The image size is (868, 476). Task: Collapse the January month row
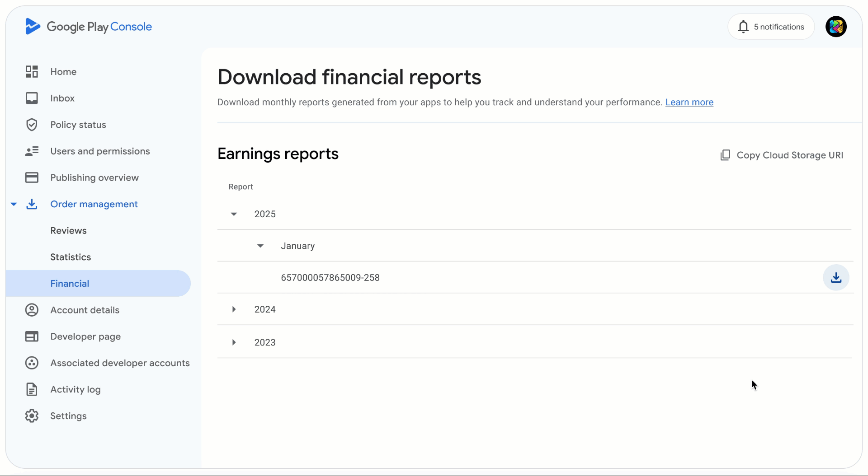pyautogui.click(x=260, y=246)
